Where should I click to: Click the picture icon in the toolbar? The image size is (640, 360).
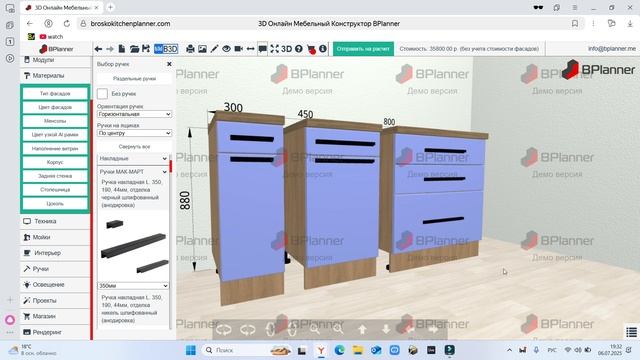click(x=202, y=49)
